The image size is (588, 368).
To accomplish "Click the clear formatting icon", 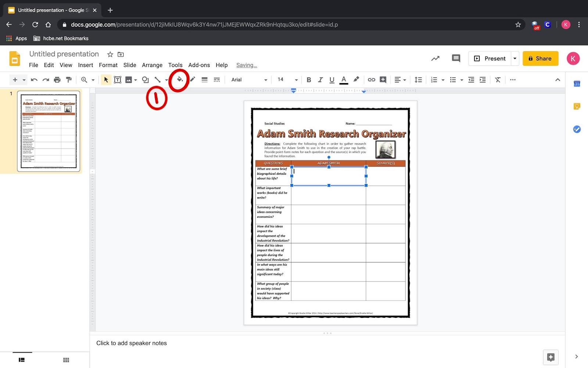I will pos(498,79).
